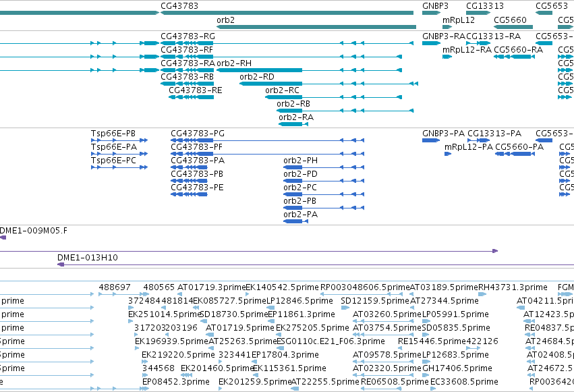Select protein GNBP3-PA

444,134
